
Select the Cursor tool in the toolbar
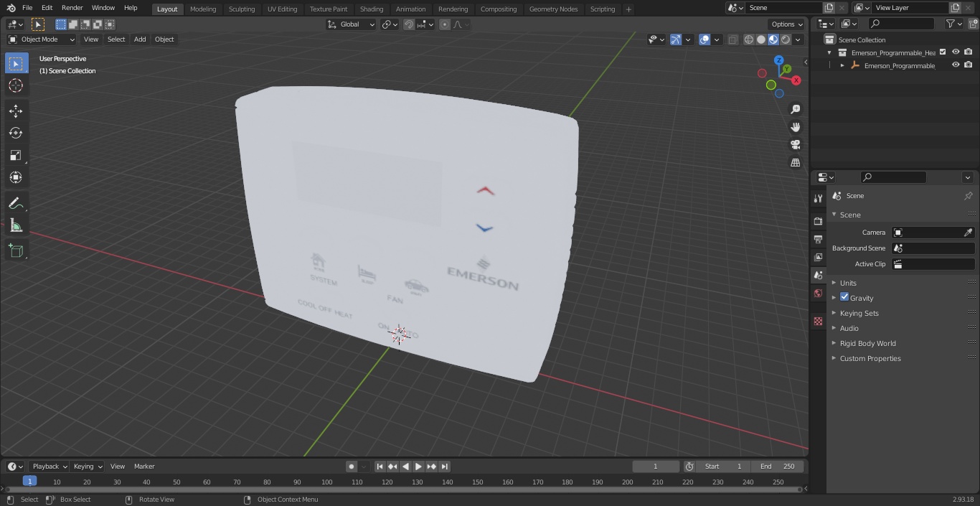tap(16, 86)
